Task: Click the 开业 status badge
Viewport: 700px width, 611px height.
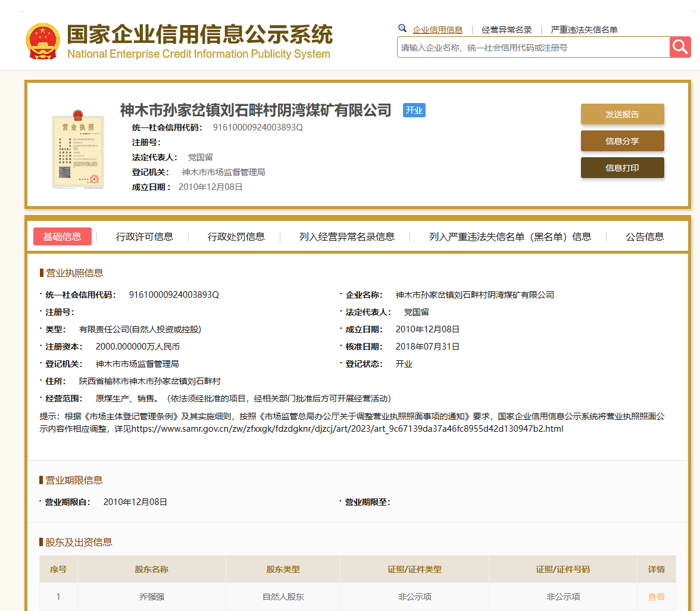Action: point(414,110)
